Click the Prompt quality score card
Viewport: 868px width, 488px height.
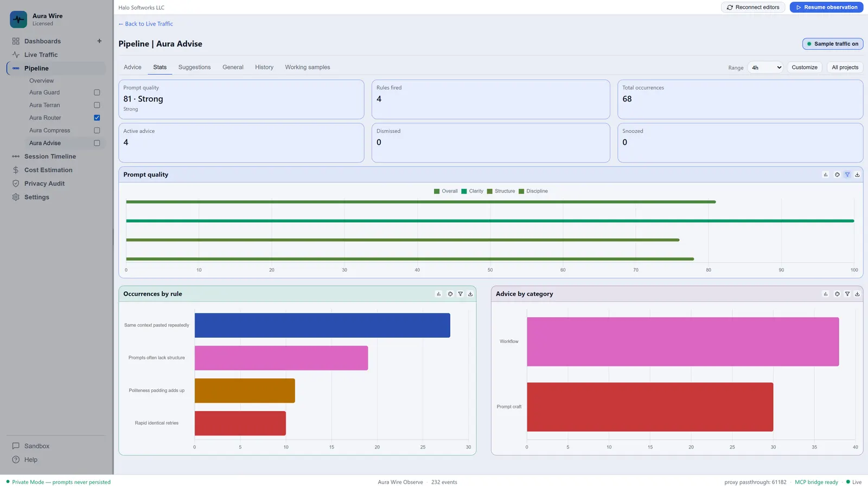241,99
